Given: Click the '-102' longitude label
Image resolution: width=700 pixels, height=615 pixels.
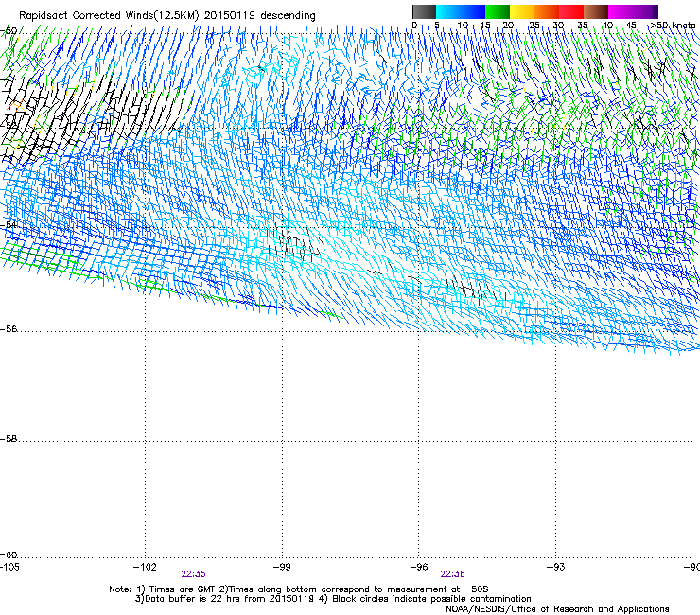Looking at the screenshot, I should tap(145, 567).
